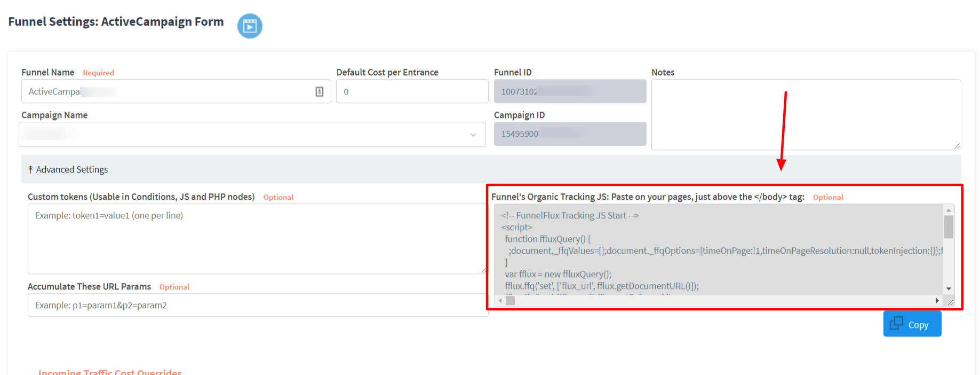This screenshot has height=375, width=980.
Task: Click into the Notes text area
Action: 806,114
